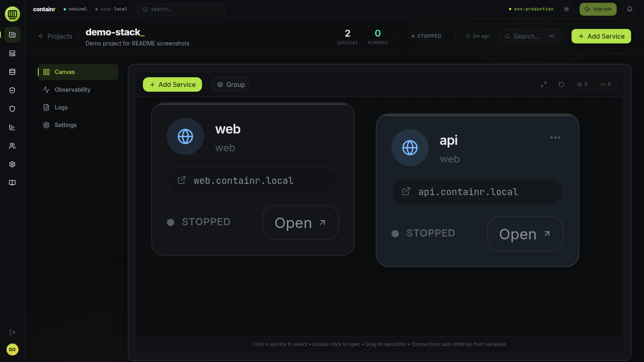This screenshot has width=644, height=362.
Task: Open the projects icon in sidebar
Action: tap(12, 35)
